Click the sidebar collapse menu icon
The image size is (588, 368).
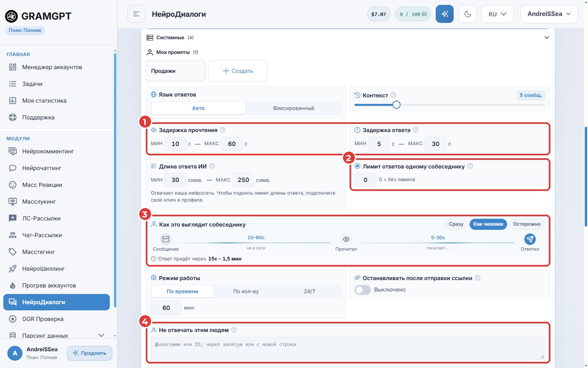[136, 14]
